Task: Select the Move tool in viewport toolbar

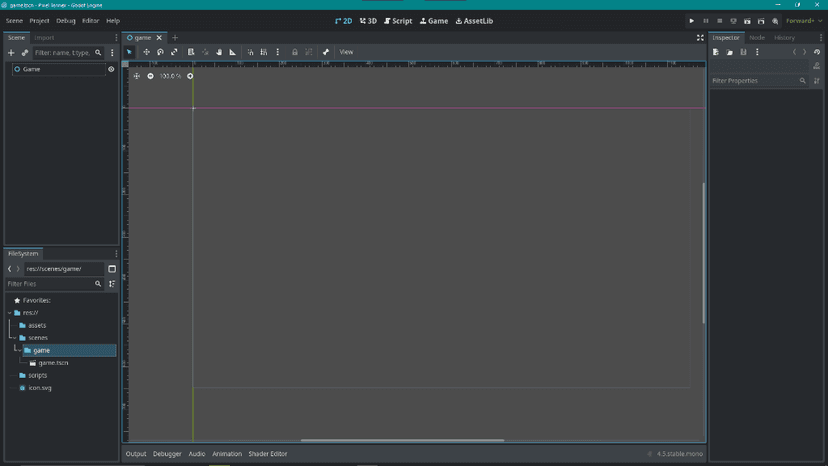Action: click(146, 52)
